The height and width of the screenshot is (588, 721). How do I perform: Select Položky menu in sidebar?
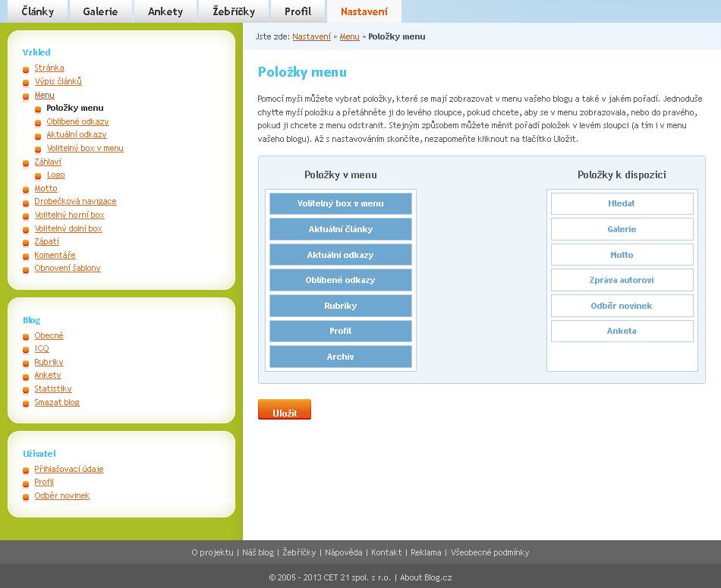coord(75,108)
